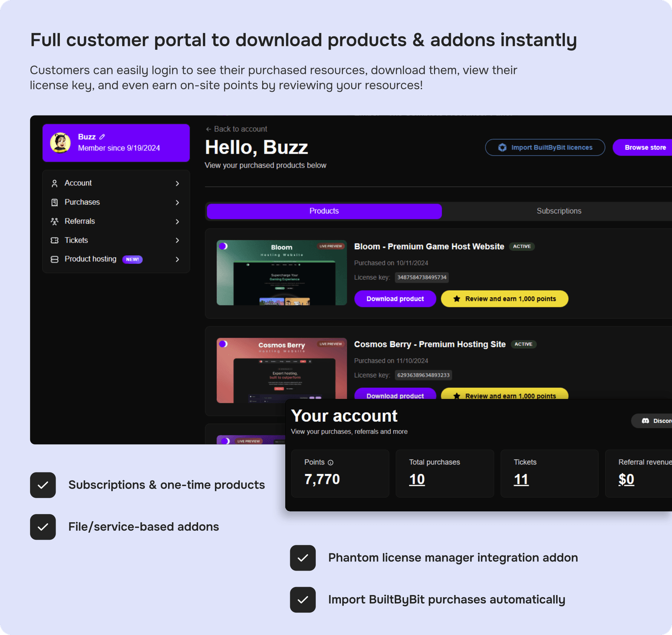Expand the Product hosting chevron

pyautogui.click(x=177, y=259)
